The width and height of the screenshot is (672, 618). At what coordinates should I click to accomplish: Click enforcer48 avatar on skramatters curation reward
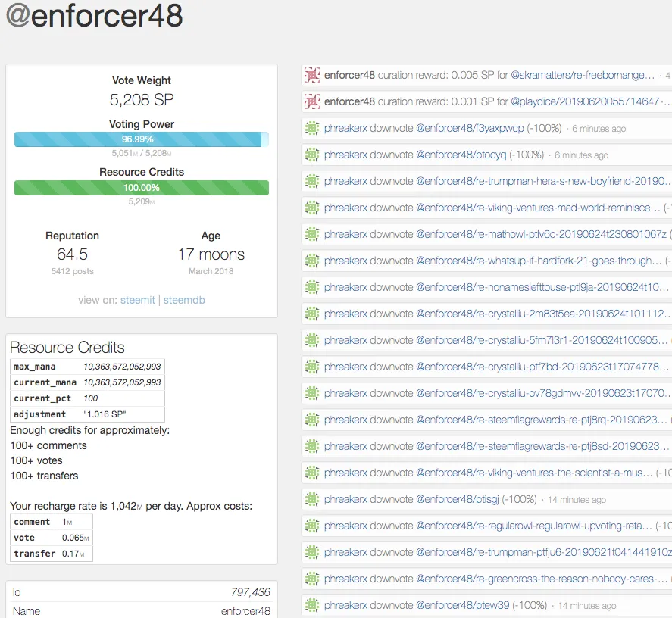click(312, 75)
